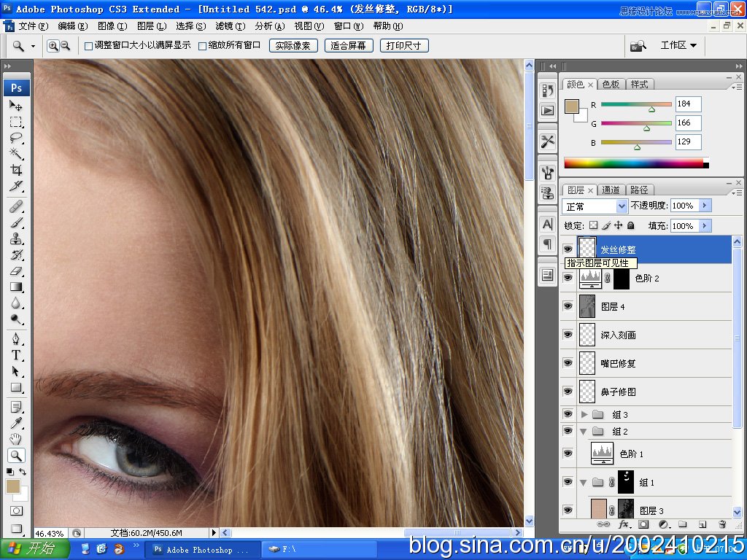
Task: Open the fill 填充 slider arrow
Action: click(x=705, y=226)
